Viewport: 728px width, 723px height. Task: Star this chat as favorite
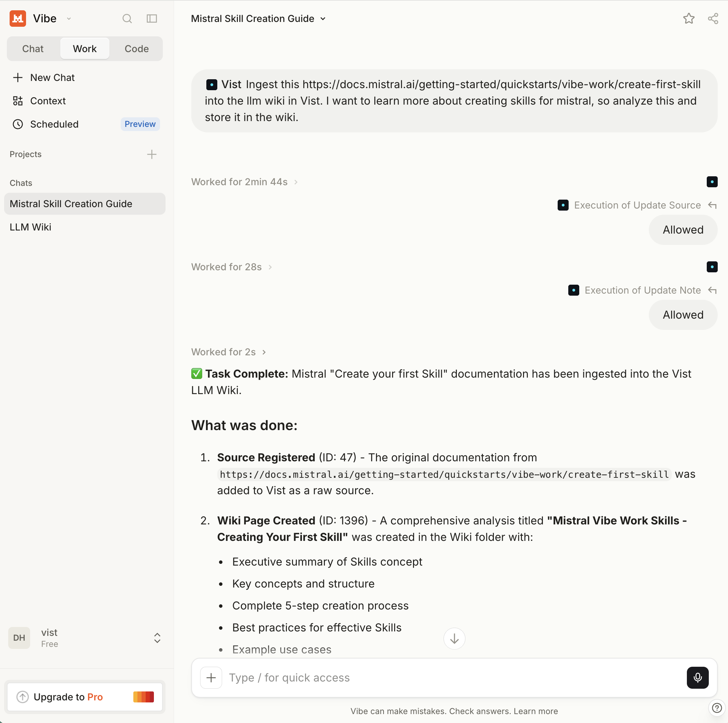click(x=689, y=19)
